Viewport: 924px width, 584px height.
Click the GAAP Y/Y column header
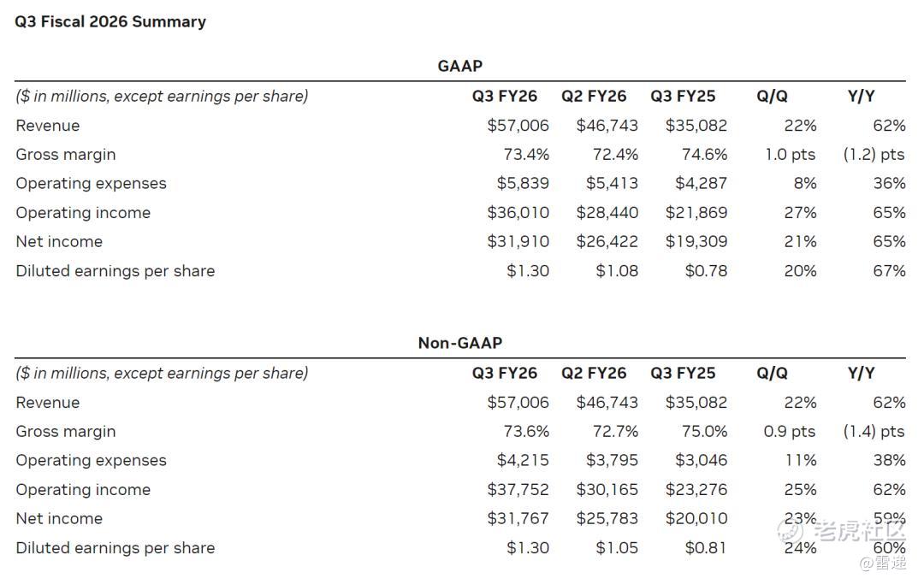(862, 97)
